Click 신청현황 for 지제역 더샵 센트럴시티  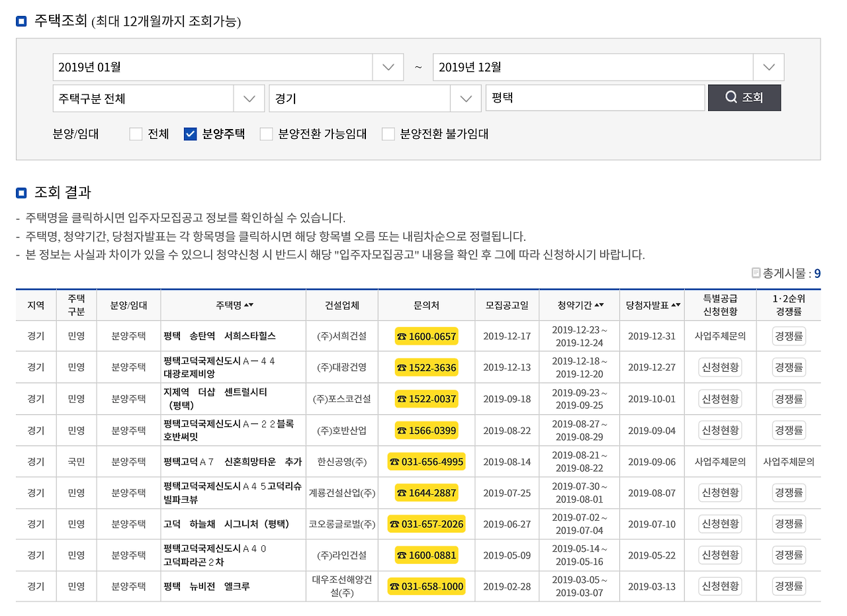point(720,399)
